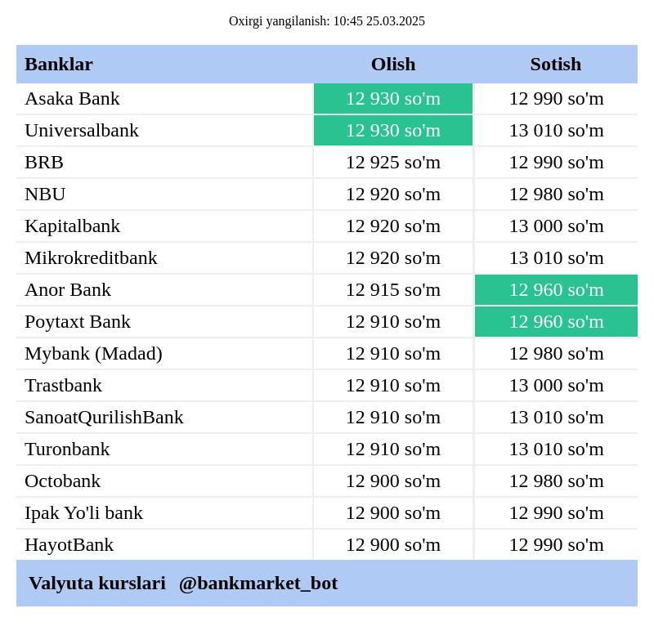This screenshot has width=654, height=644.
Task: Click the Valyuta kurslari footer label
Action: pyautogui.click(x=97, y=583)
